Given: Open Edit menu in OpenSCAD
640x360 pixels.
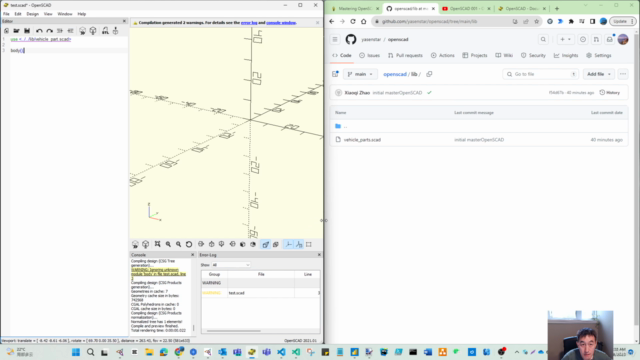Looking at the screenshot, I should [18, 14].
